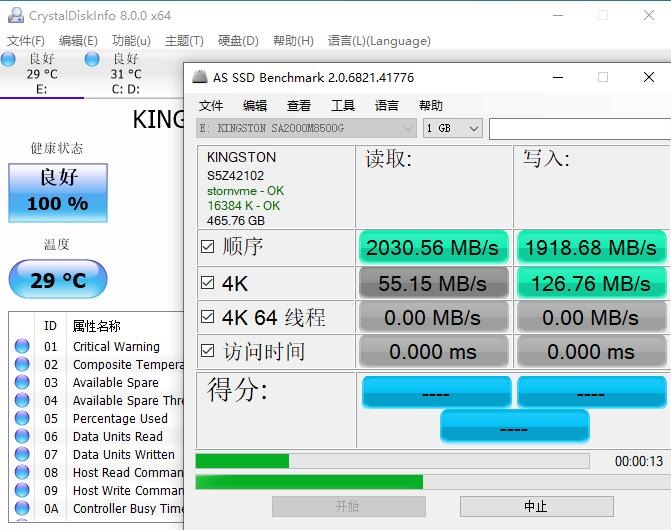The width and height of the screenshot is (671, 530).
Task: Click the 29 °C temperature indicator button
Action: tap(58, 279)
